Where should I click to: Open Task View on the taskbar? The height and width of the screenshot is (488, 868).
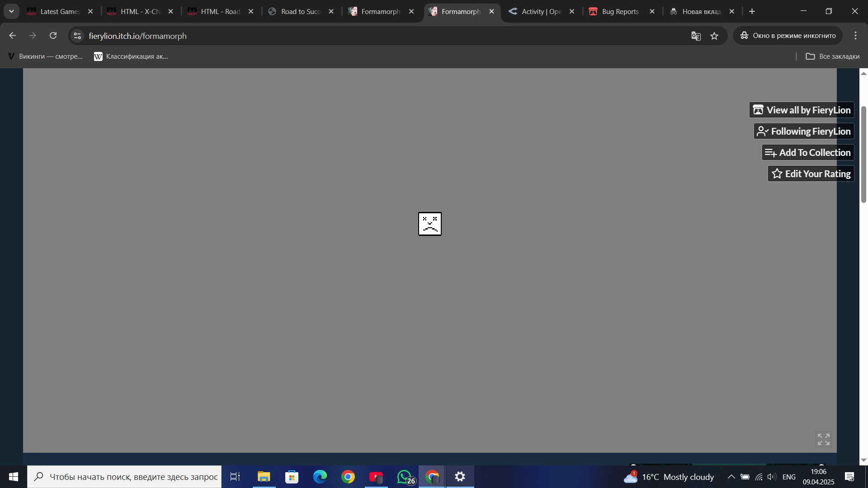pos(235,477)
